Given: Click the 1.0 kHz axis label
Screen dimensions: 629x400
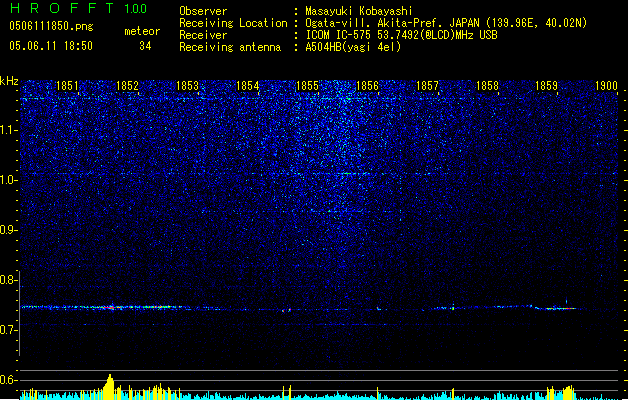Looking at the screenshot, I should pyautogui.click(x=9, y=180).
